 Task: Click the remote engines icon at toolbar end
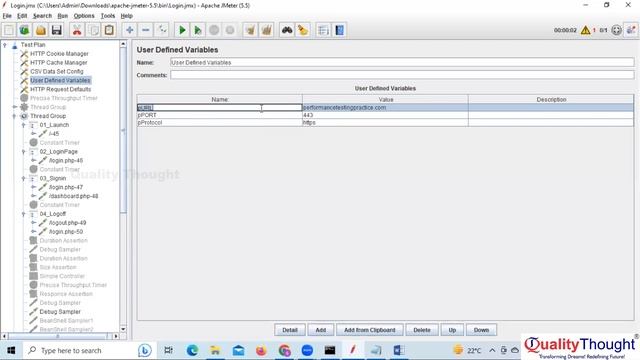click(631, 30)
